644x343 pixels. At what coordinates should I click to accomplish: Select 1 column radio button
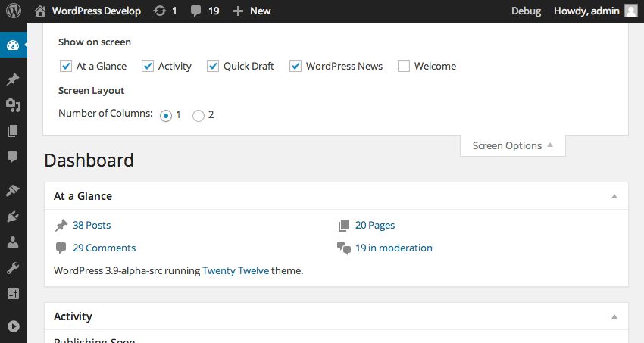pyautogui.click(x=166, y=116)
